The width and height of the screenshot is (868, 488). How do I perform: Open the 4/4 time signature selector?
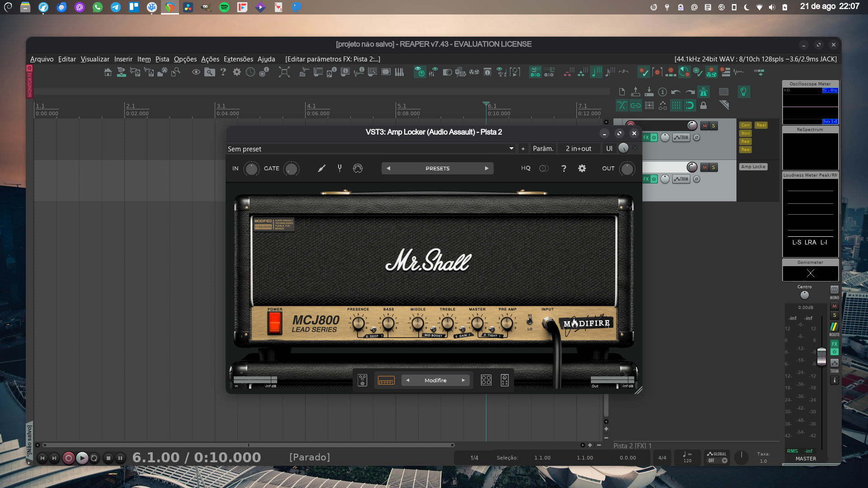coord(662,457)
